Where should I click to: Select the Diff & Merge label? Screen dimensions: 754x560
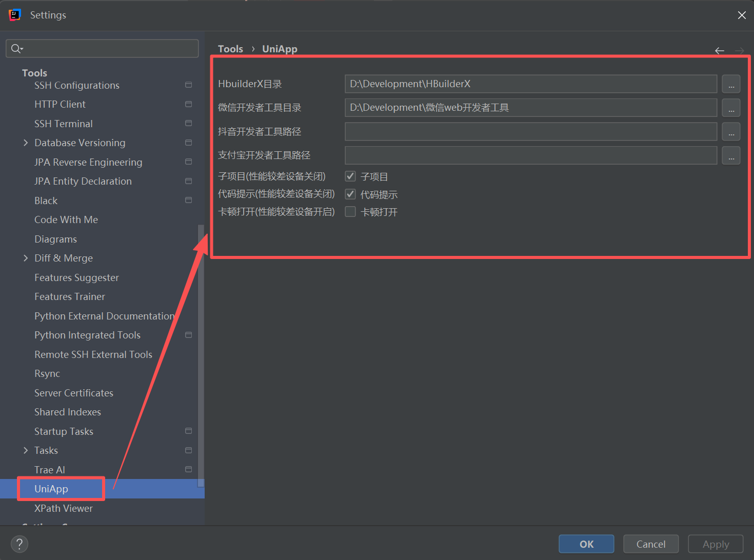64,258
